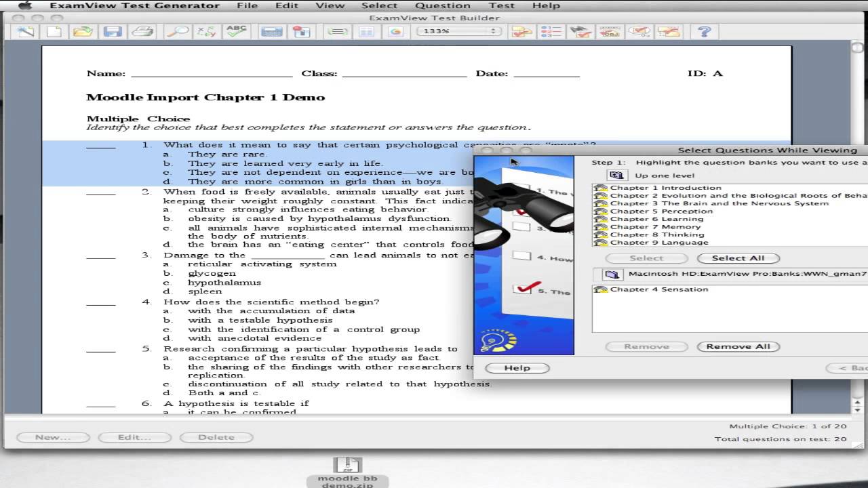Click question 4 about the scientific method
Image resolution: width=868 pixels, height=488 pixels.
[271, 302]
